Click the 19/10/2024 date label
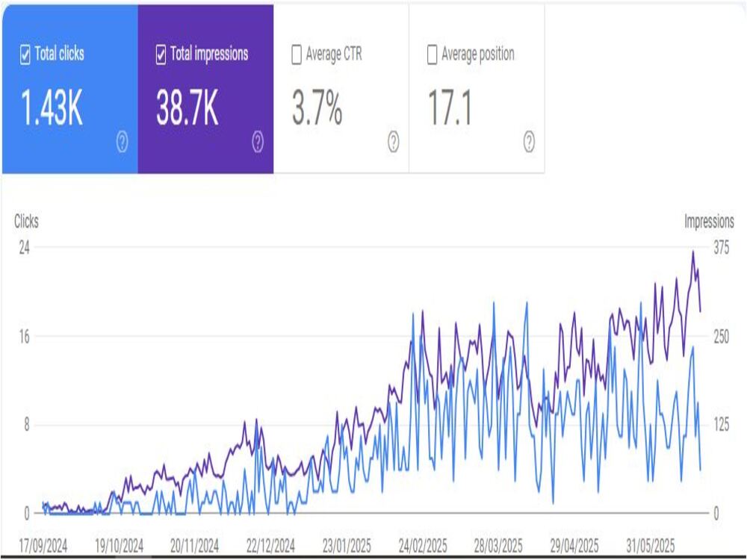The image size is (747, 560). pyautogui.click(x=119, y=546)
